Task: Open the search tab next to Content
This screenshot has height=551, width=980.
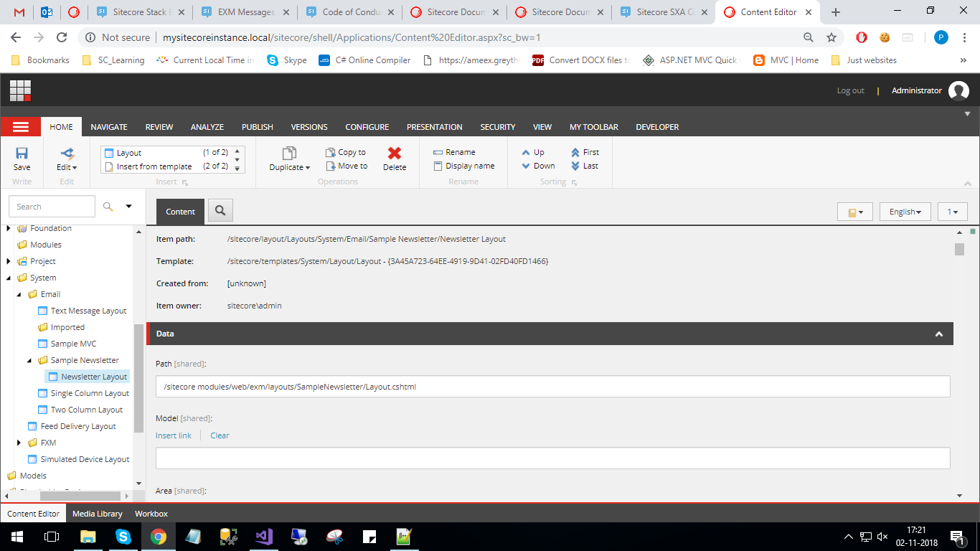Action: [x=220, y=211]
